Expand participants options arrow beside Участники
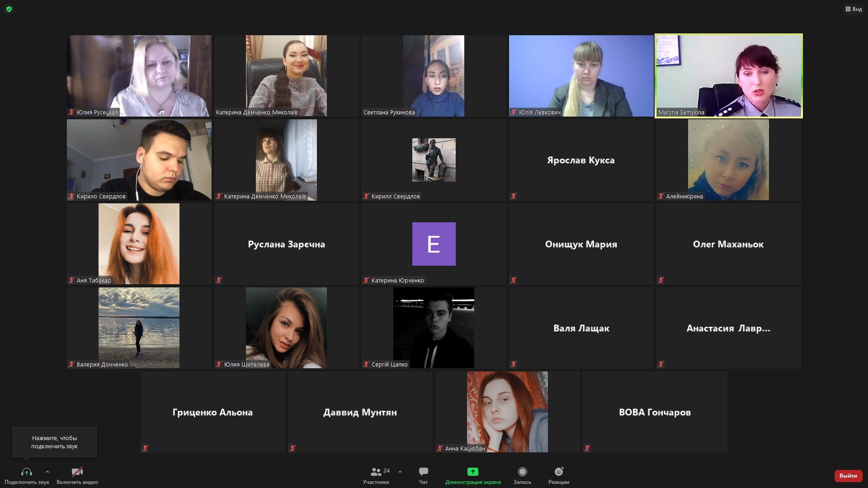Viewport: 868px width, 488px height. [x=400, y=472]
